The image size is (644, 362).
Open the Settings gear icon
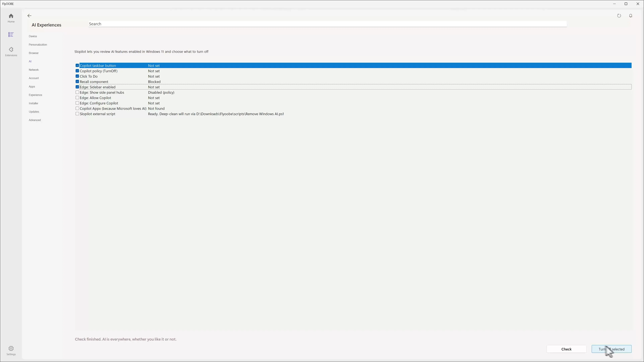pos(11,350)
